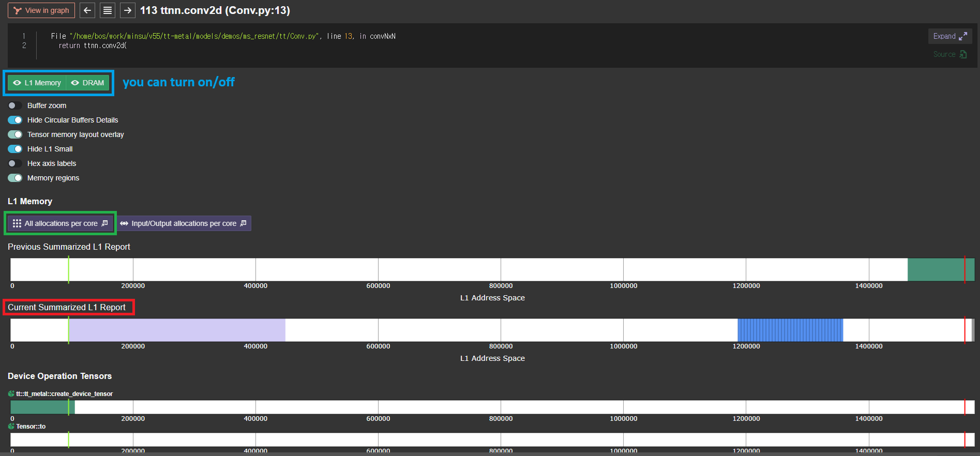This screenshot has height=456, width=980.
Task: Open the operations list icon
Action: (108, 10)
